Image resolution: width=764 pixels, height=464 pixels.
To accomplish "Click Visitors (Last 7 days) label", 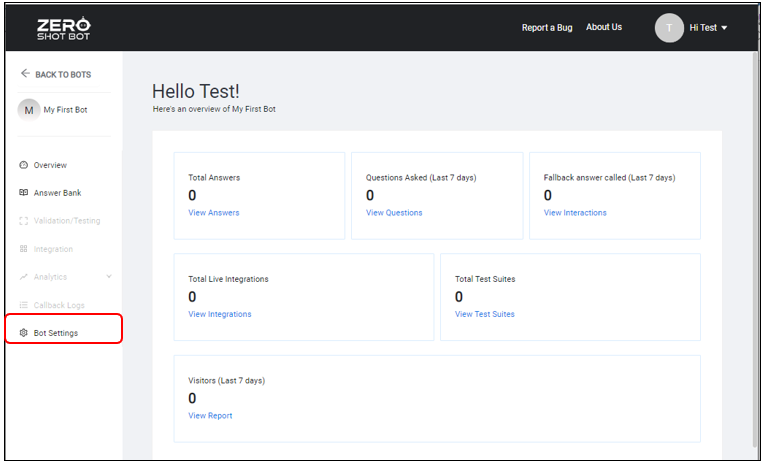I will (x=226, y=380).
